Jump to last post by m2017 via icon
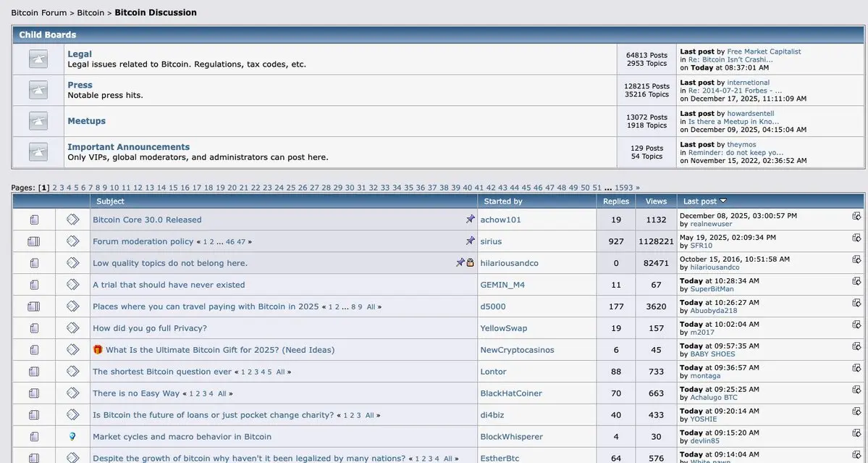This screenshot has height=463, width=868. 856,324
